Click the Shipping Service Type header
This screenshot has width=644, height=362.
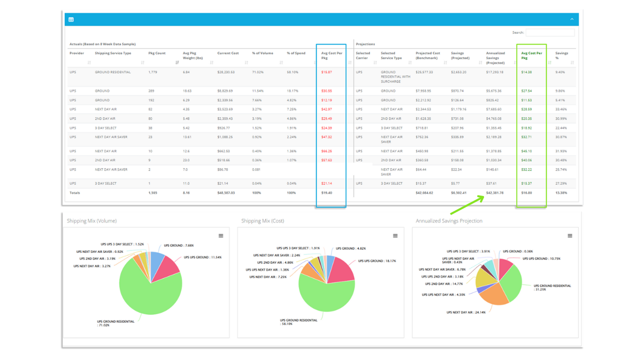pyautogui.click(x=113, y=53)
